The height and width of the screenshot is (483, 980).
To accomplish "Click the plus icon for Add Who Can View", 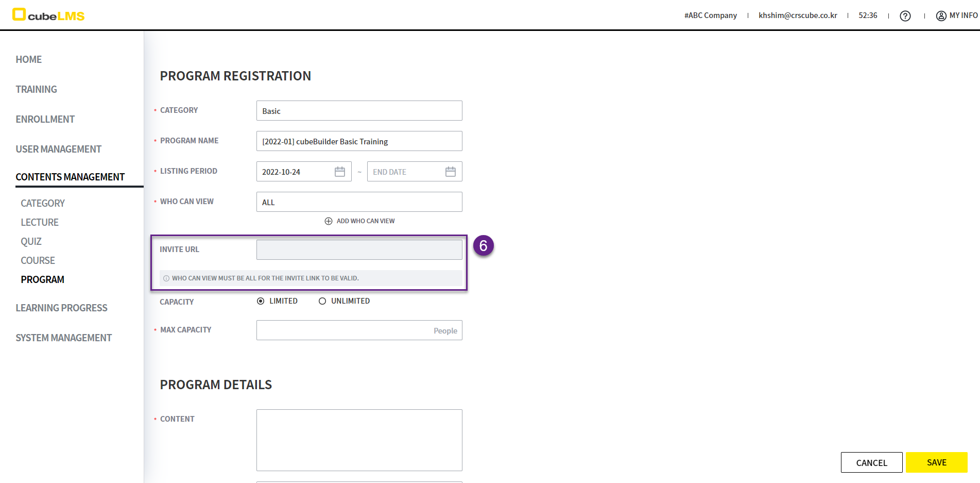I will point(329,221).
